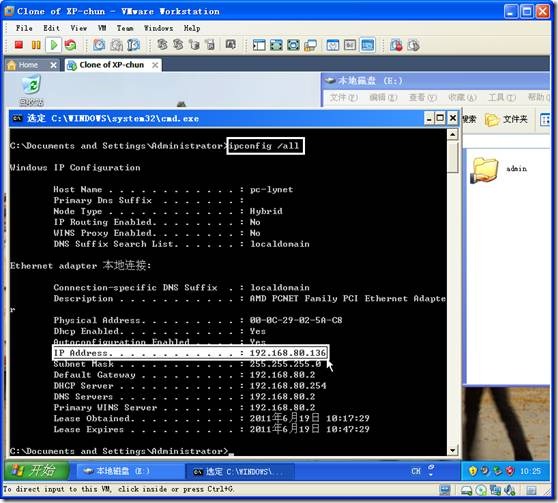Click the Suspend (pause) VM button
This screenshot has width=558, height=503.
click(36, 45)
